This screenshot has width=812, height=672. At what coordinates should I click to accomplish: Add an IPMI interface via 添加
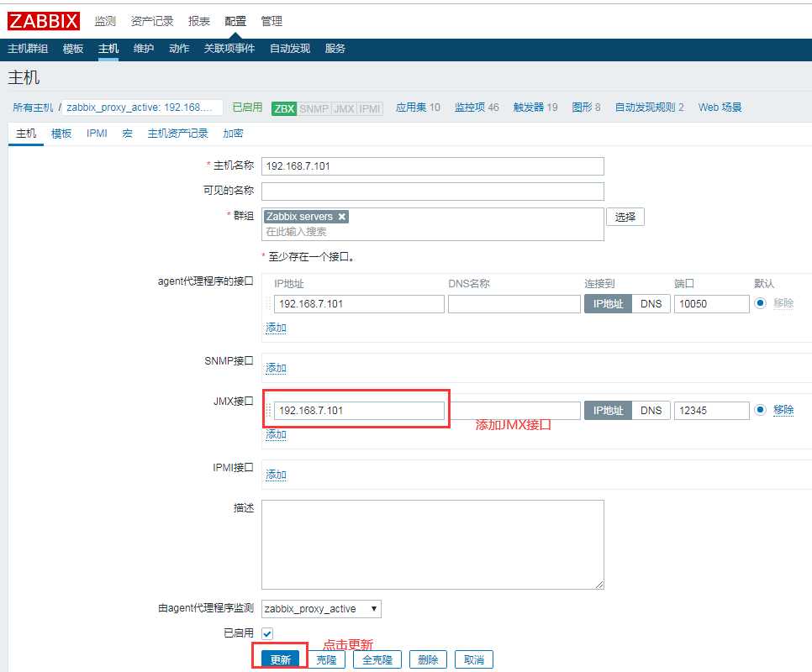click(276, 475)
